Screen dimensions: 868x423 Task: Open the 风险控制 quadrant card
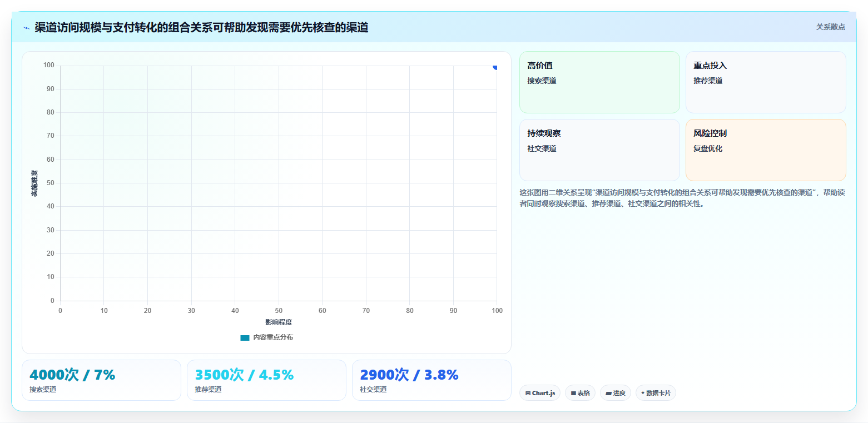click(x=766, y=150)
